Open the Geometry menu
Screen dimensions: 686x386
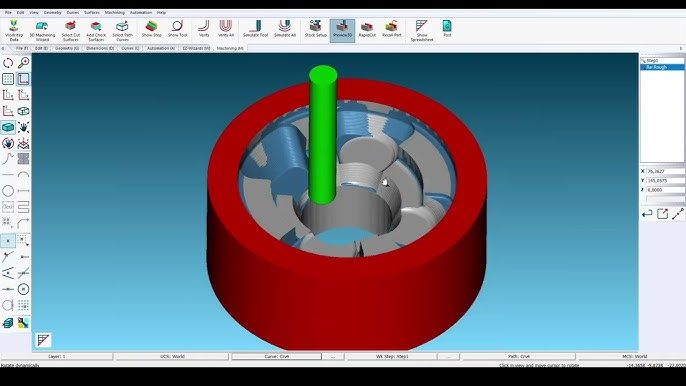coord(52,13)
